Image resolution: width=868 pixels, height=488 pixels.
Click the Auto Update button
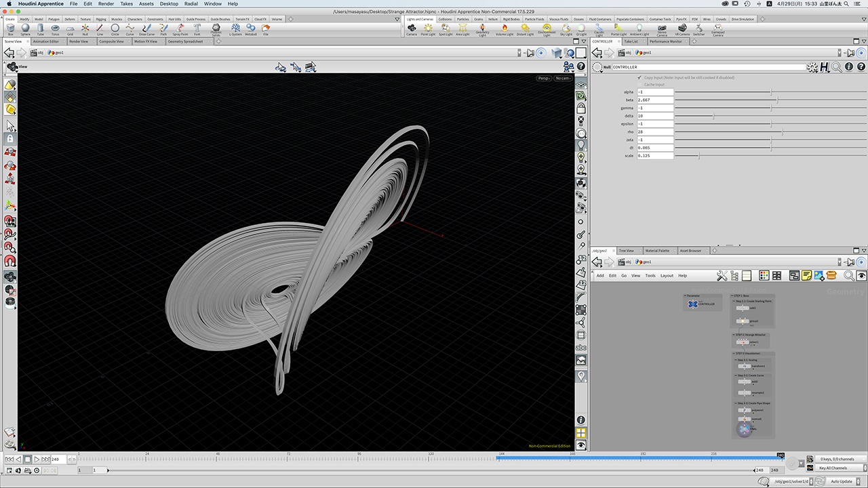[x=841, y=481]
